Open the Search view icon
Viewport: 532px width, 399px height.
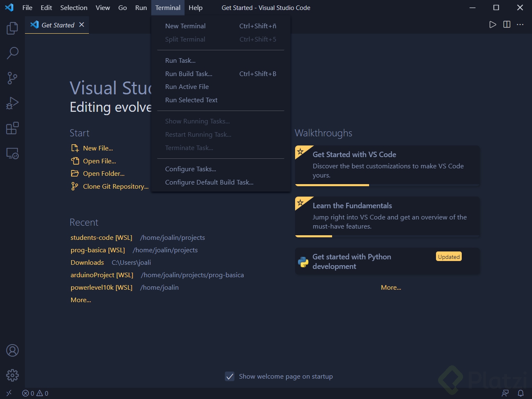tap(12, 53)
